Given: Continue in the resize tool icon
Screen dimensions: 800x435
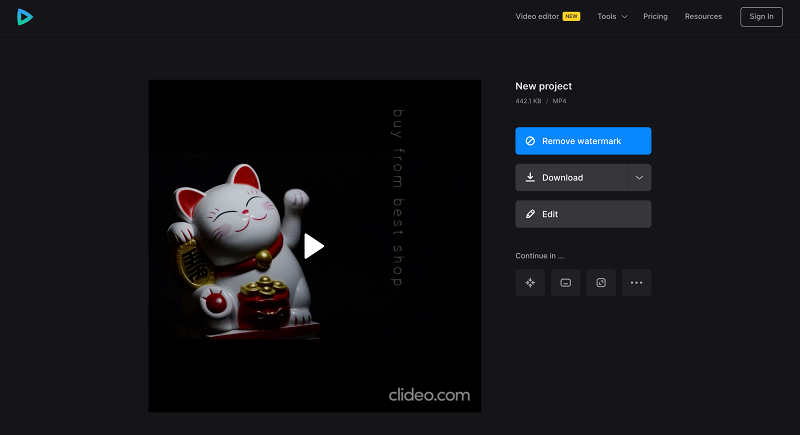Looking at the screenshot, I should click(601, 283).
